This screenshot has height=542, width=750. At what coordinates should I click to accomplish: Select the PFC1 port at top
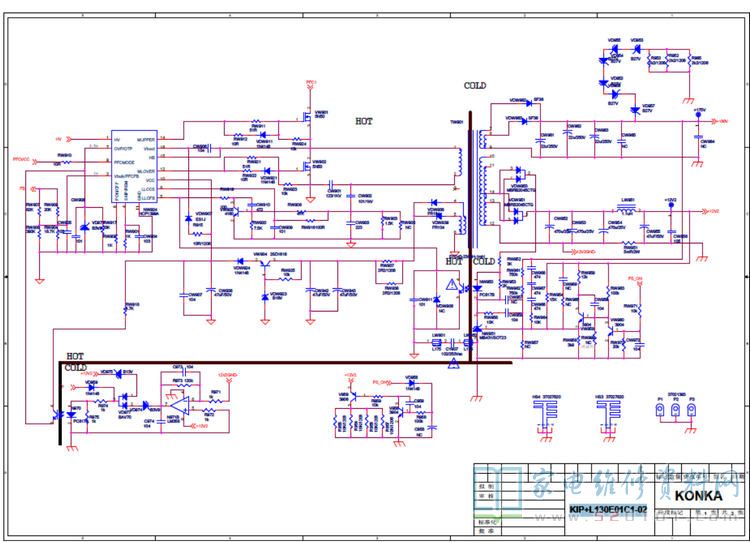(311, 84)
